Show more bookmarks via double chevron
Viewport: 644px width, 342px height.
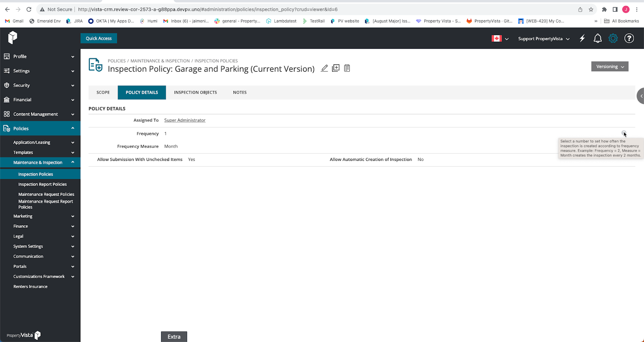click(596, 21)
